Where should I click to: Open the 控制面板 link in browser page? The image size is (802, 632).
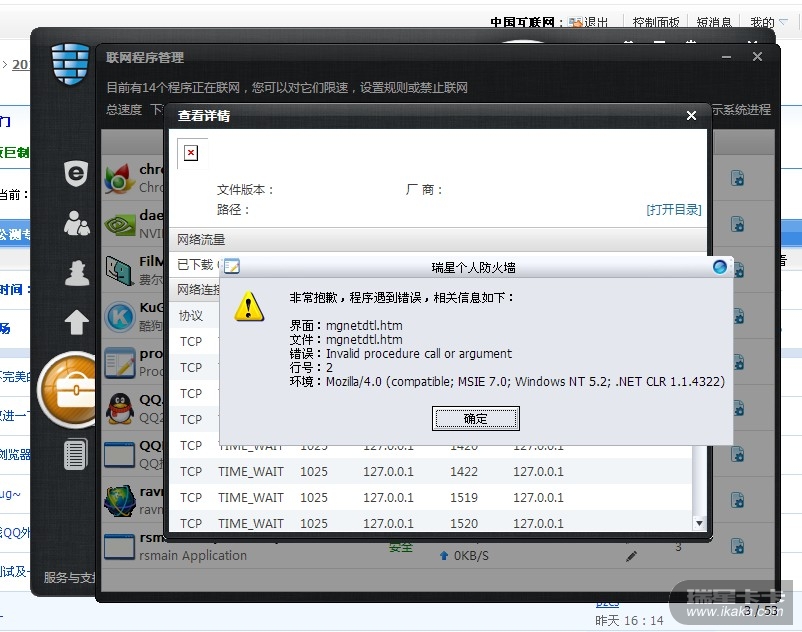[x=656, y=22]
